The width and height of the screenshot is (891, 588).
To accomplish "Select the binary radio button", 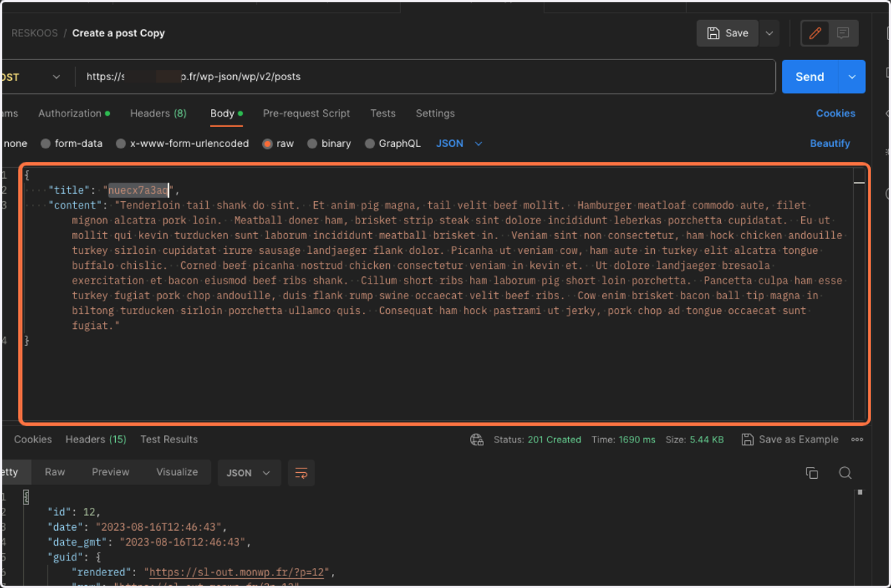I will click(312, 144).
